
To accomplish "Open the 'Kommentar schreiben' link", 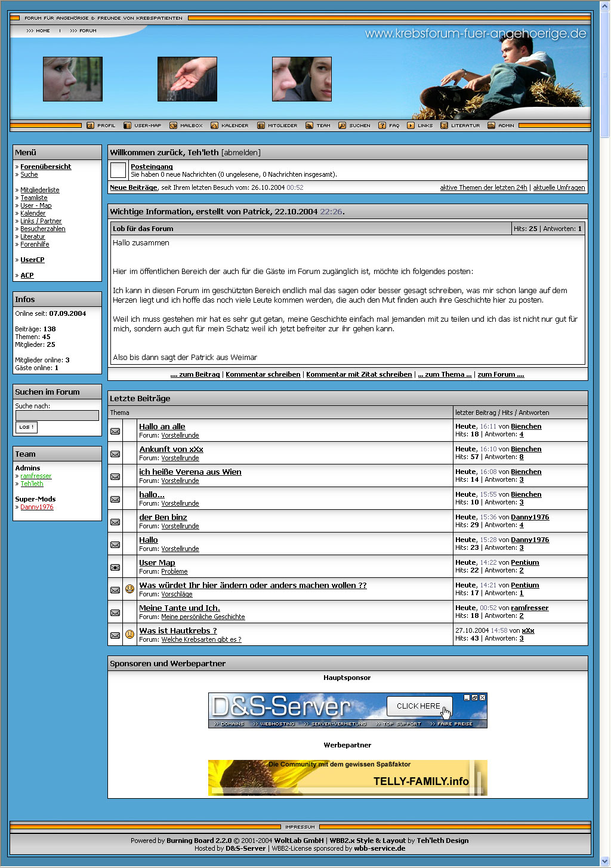I will (x=263, y=374).
